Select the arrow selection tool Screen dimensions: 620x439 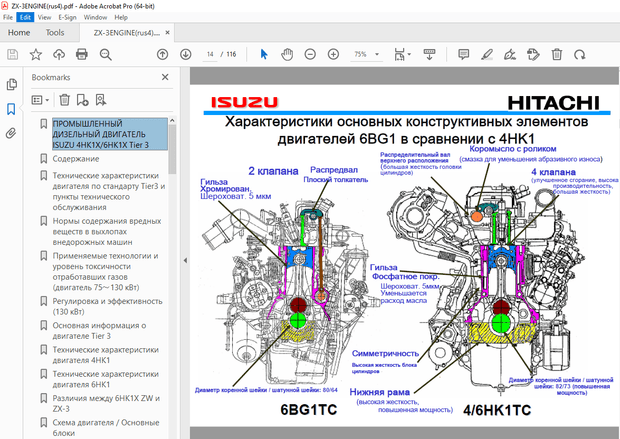tap(264, 54)
